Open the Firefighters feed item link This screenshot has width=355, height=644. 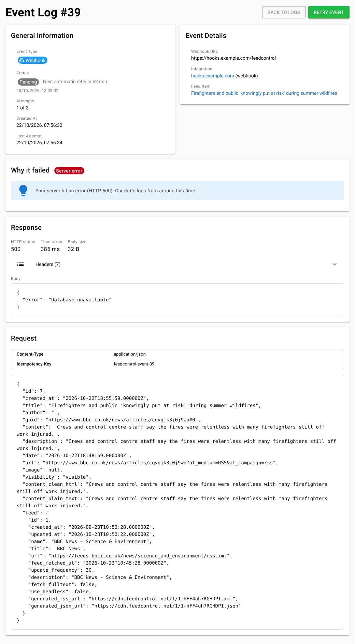point(264,93)
